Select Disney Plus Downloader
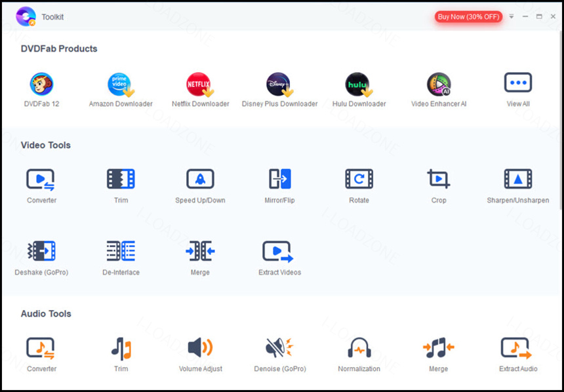The image size is (564, 392). tap(279, 85)
